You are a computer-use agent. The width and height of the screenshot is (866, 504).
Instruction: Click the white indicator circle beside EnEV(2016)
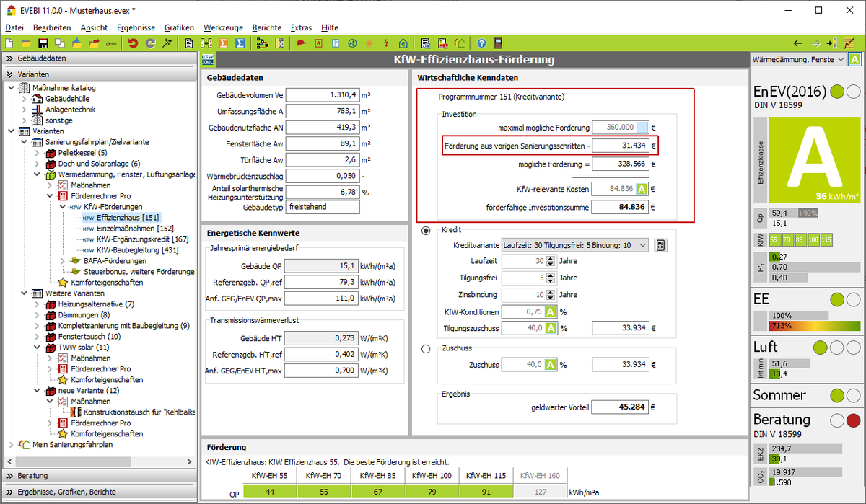(x=853, y=92)
